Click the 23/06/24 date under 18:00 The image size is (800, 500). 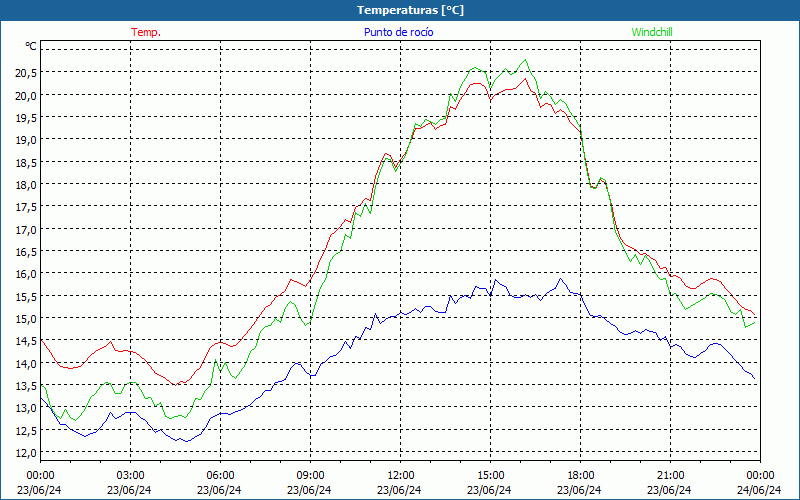point(579,490)
